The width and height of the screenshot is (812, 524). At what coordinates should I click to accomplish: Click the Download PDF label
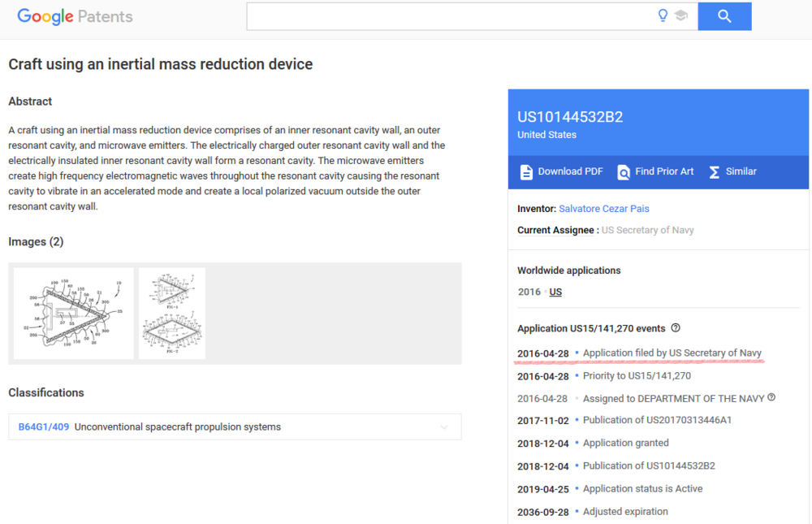tap(571, 171)
